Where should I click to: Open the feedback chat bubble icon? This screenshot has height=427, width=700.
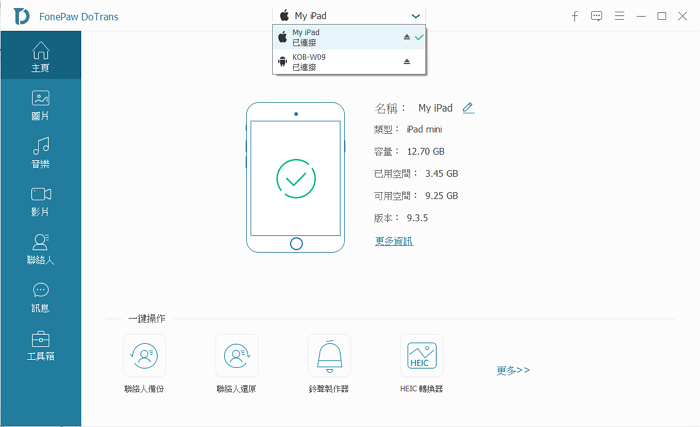596,17
